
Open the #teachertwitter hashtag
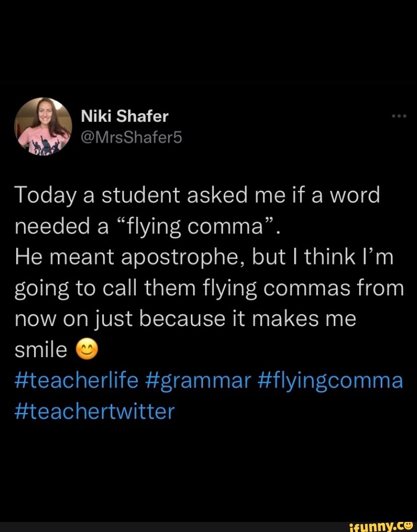click(x=94, y=411)
